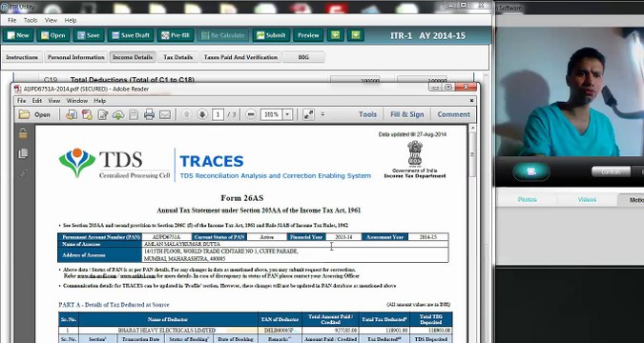Click the first green arrow icon after Preview
Screen dimensions: 644x343
pyautogui.click(x=336, y=35)
